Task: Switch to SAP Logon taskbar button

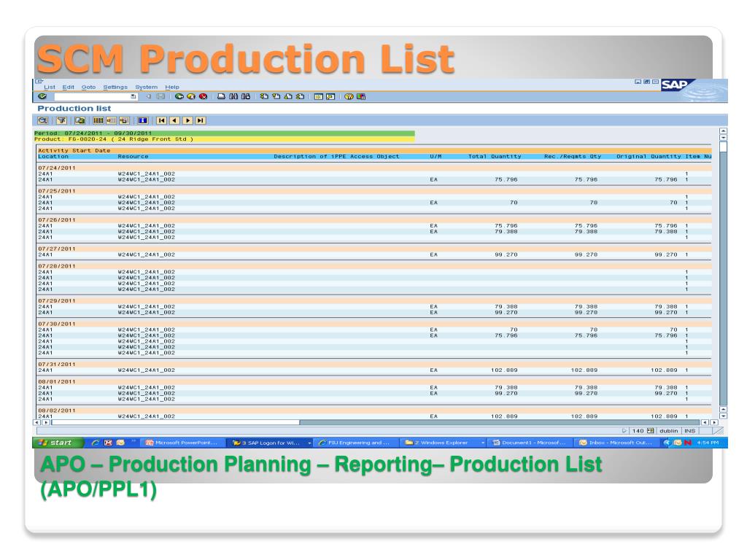Action: click(x=269, y=443)
